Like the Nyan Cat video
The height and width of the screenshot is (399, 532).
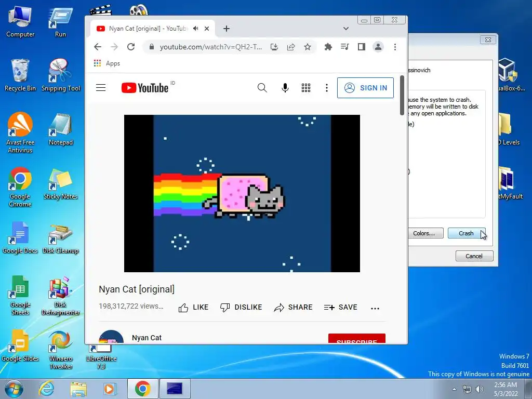tap(193, 308)
